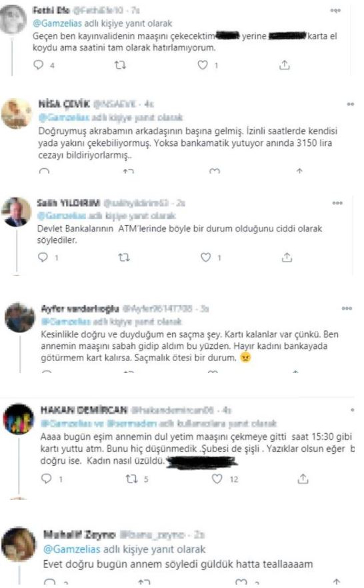Viewport: 364px width, 588px height.
Task: Reply to Salih Yıldırım's tweet
Action: coord(43,257)
